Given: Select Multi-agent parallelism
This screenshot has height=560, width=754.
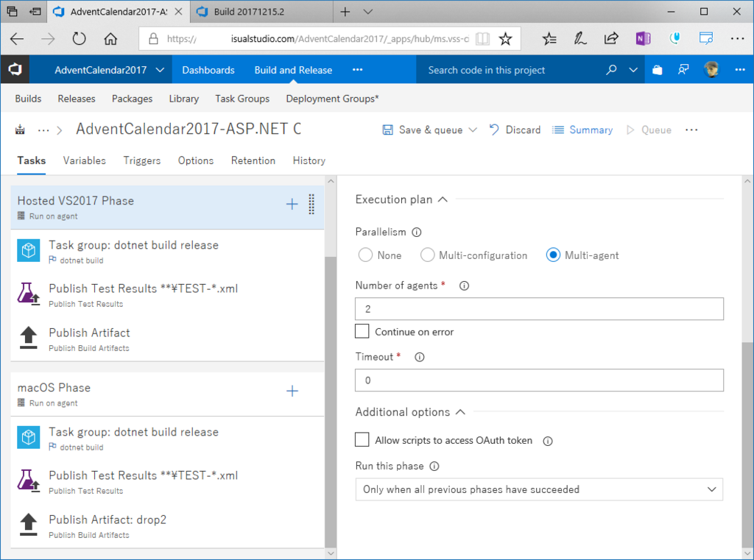Looking at the screenshot, I should point(553,255).
